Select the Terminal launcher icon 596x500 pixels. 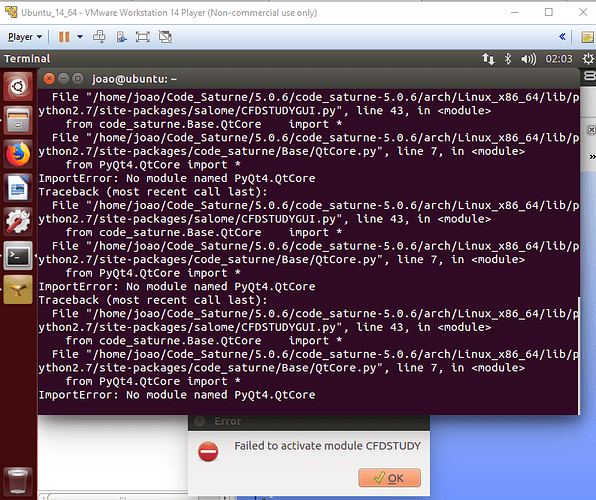[18, 256]
